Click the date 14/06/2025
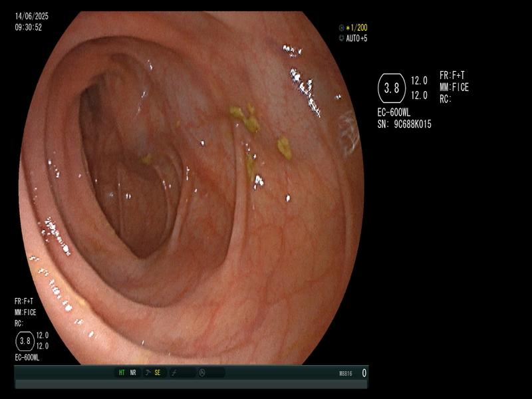Image resolution: width=532 pixels, height=399 pixels. pyautogui.click(x=31, y=16)
